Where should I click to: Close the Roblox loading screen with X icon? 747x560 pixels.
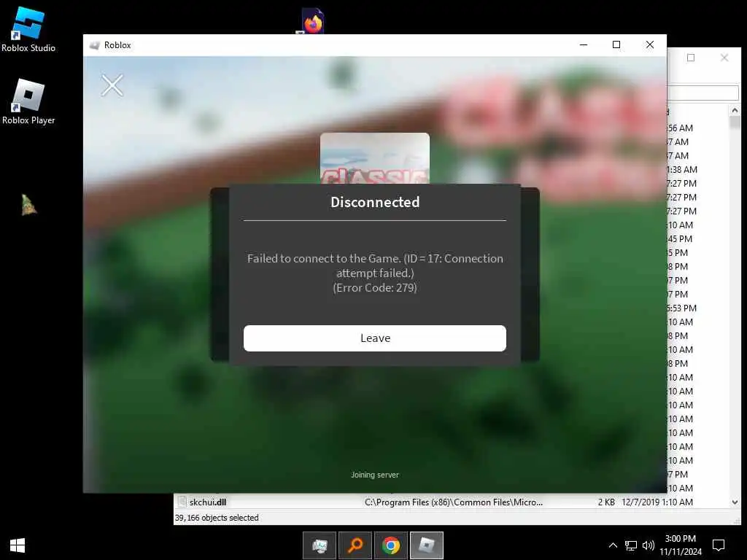112,86
